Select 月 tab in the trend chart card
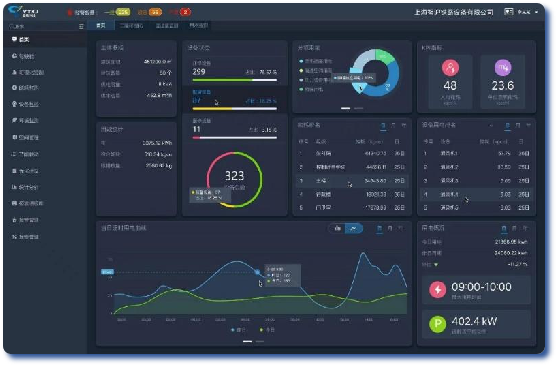 (x=390, y=228)
